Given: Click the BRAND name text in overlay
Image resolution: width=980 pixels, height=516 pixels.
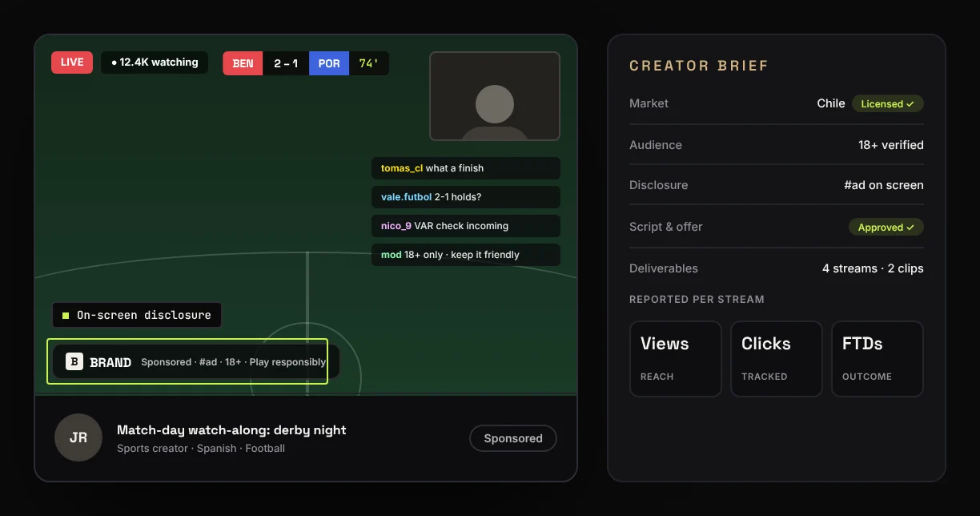Looking at the screenshot, I should [x=110, y=362].
